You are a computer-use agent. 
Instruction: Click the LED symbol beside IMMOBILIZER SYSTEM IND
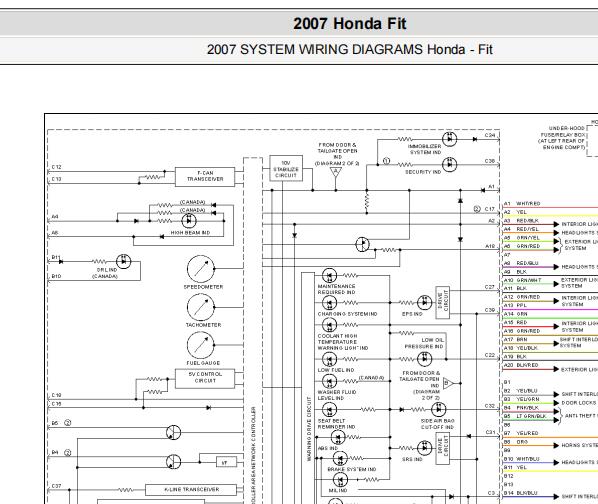(x=450, y=139)
